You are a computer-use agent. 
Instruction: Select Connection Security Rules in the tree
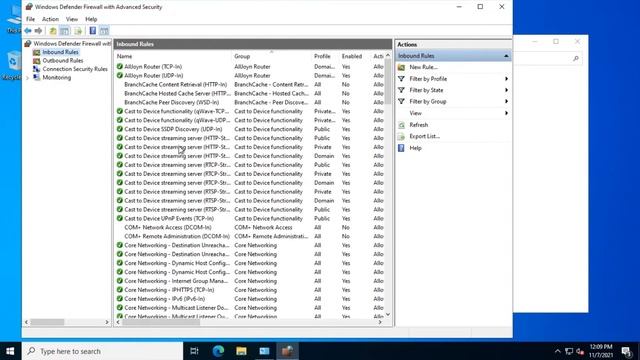[75, 69]
